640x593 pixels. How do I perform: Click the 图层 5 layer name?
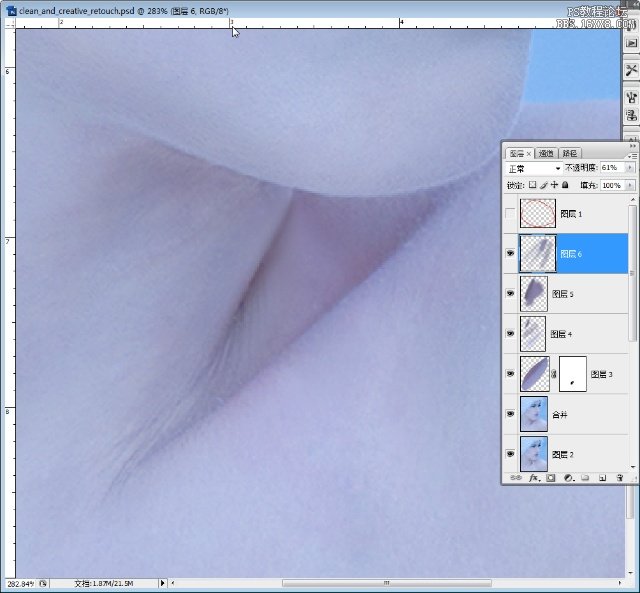(x=562, y=294)
